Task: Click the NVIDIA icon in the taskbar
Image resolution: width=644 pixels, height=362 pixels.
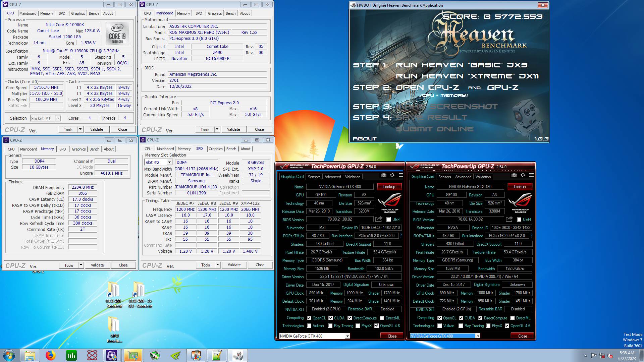Action: coord(175,355)
